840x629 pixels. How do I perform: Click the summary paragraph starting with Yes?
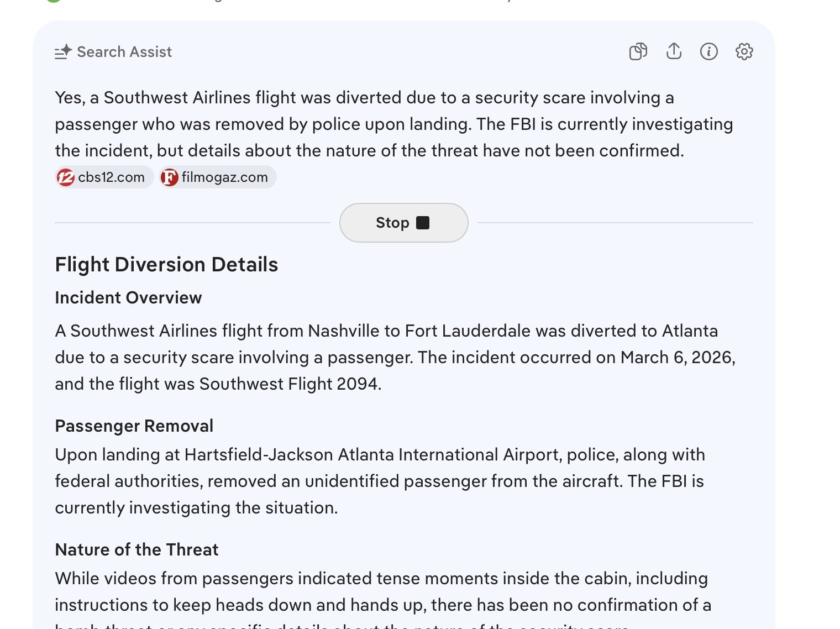(393, 124)
